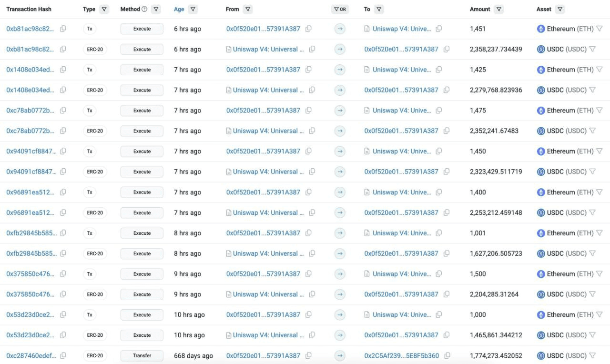This screenshot has width=610, height=364.
Task: Open transaction 0x375850c476 with amount 1,500
Action: [30, 274]
